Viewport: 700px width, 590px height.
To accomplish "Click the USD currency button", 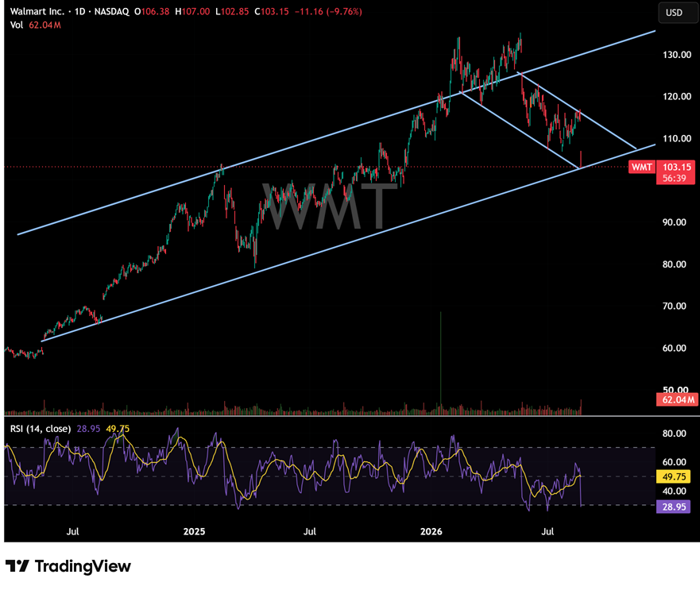I will tap(677, 13).
